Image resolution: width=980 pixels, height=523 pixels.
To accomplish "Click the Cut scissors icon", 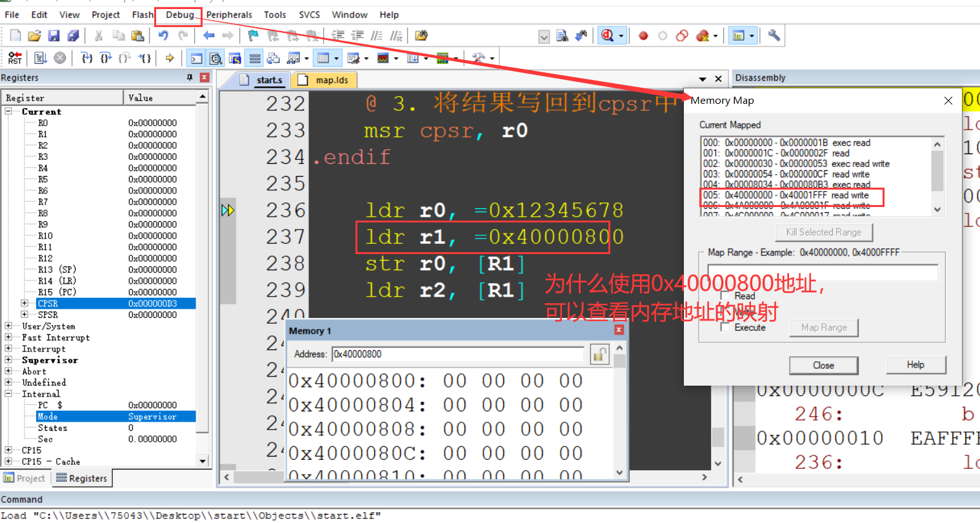I will 99,36.
